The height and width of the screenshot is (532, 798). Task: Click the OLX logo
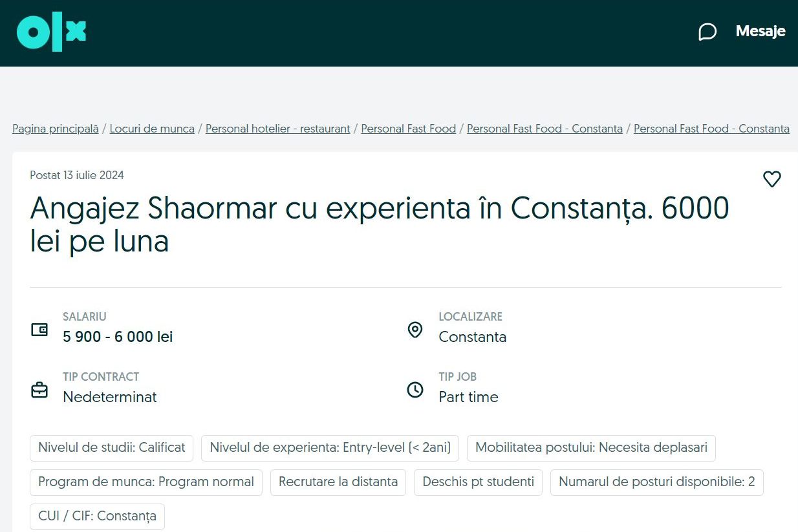coord(52,32)
